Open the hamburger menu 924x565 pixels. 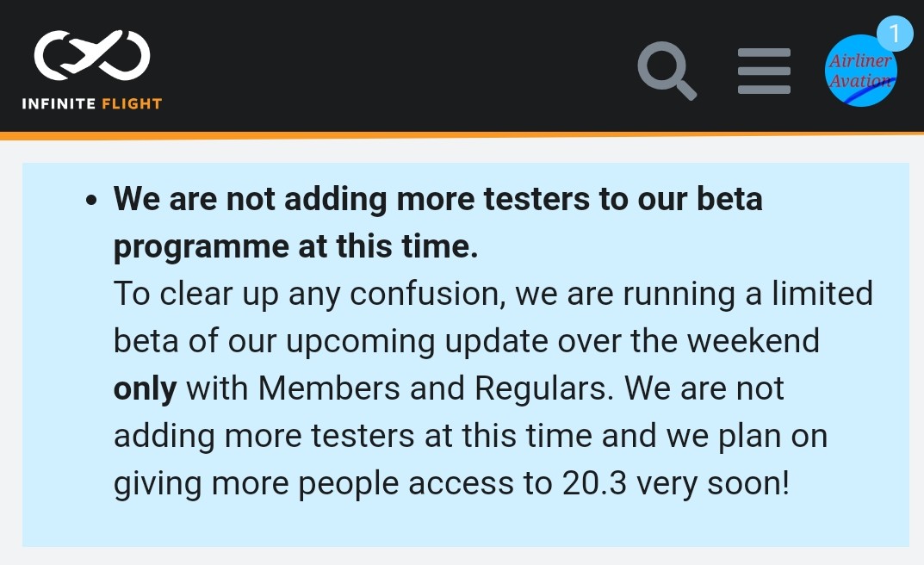point(764,71)
